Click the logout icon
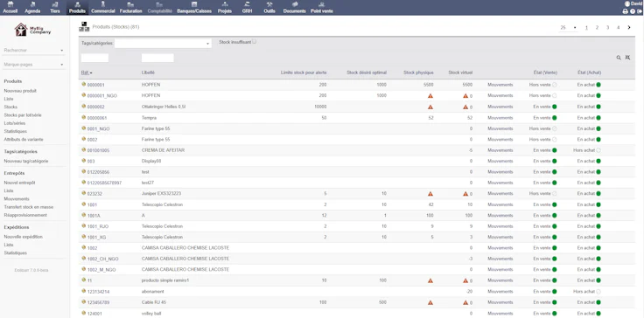 click(640, 11)
